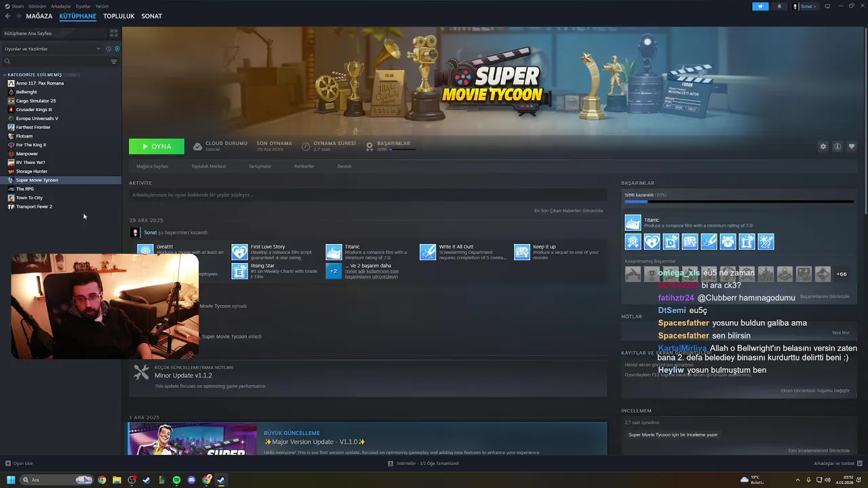Switch to the MAĞAZA tab
The width and height of the screenshot is (868, 488).
pyautogui.click(x=39, y=16)
